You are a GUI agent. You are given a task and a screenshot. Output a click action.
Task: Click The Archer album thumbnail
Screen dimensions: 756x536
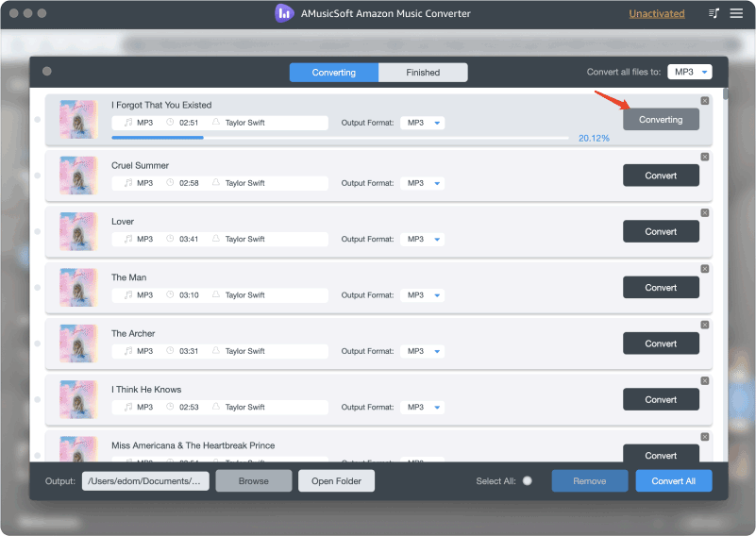pos(78,343)
